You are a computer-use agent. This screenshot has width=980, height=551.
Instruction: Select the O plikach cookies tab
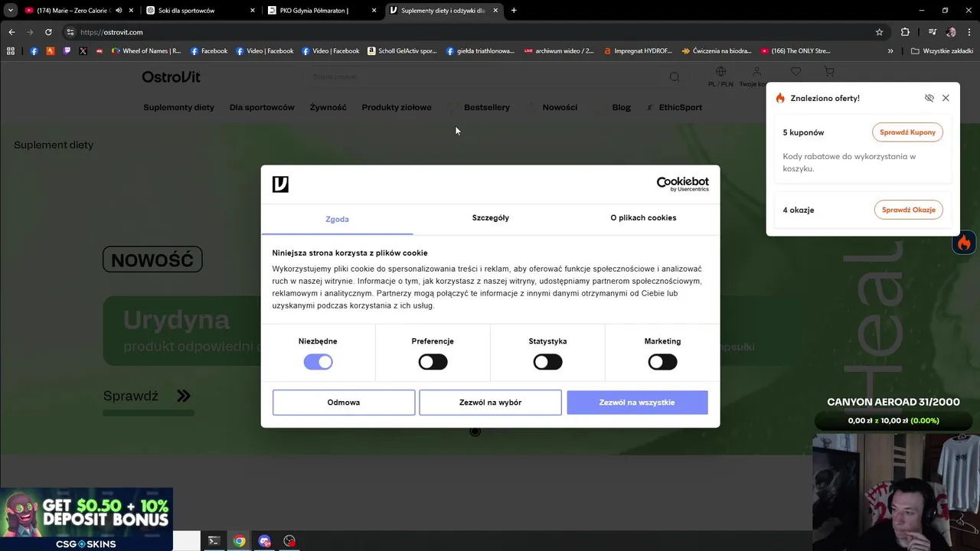643,218
